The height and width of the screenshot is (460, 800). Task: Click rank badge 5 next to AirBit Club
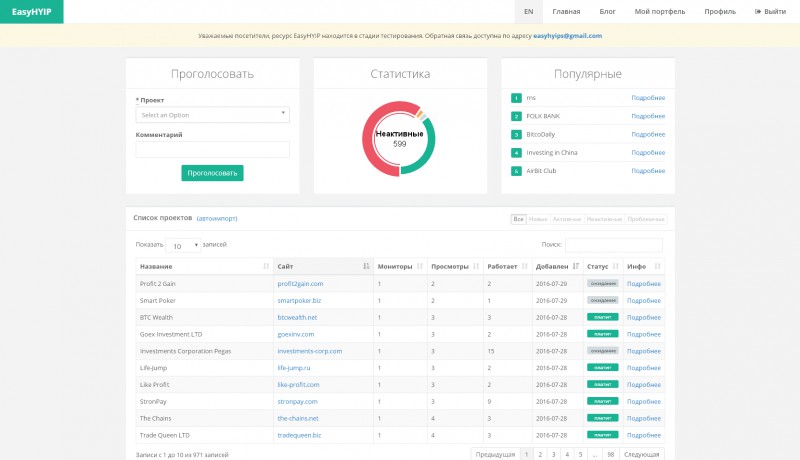point(516,171)
